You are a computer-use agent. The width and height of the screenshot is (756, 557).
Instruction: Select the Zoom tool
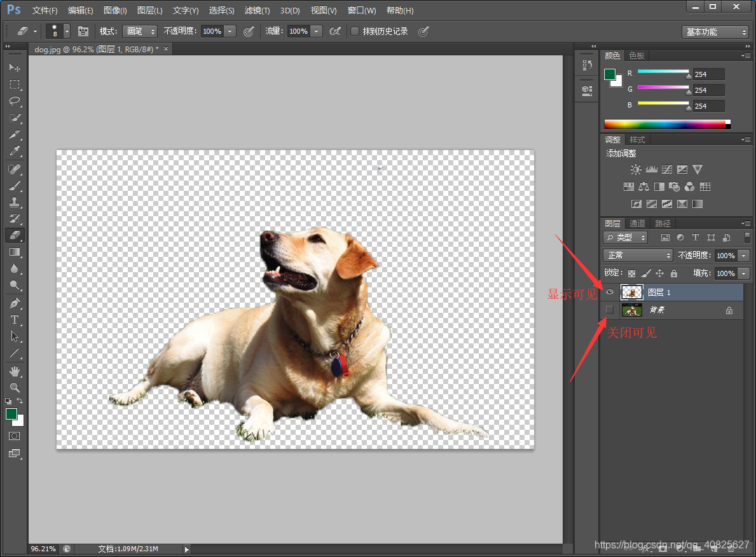tap(15, 387)
